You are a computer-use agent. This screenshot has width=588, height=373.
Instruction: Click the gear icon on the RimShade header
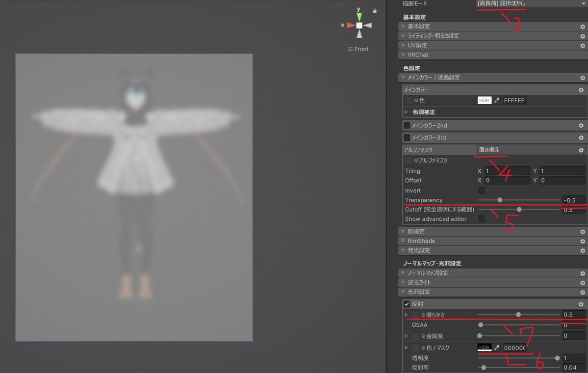[582, 240]
